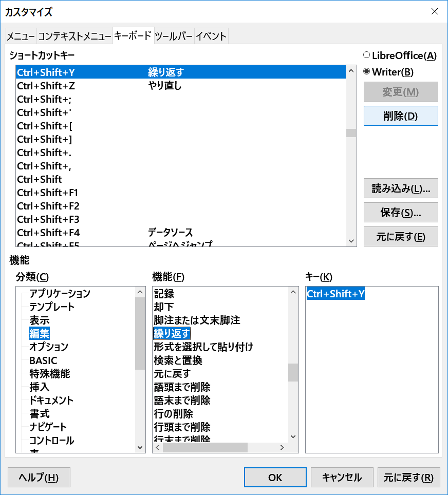448x495 pixels.
Task: Close the カスタマイズ dialog window
Action: tap(434, 11)
